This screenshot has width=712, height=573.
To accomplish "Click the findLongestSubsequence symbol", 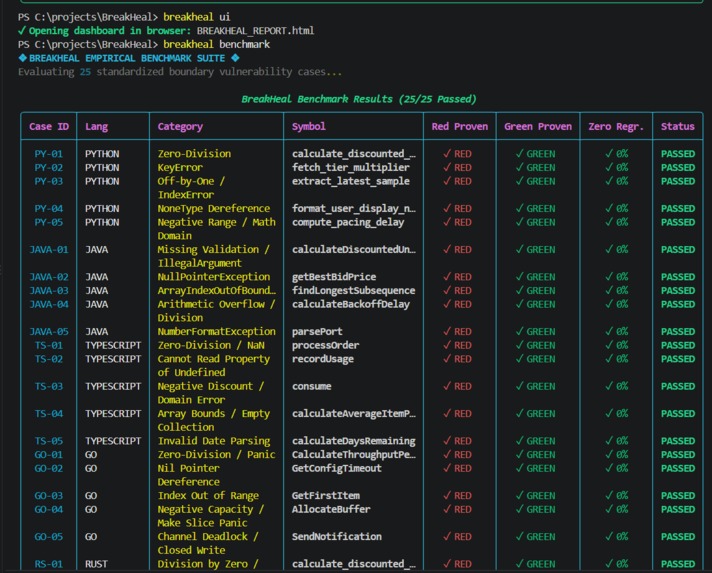I will click(353, 290).
